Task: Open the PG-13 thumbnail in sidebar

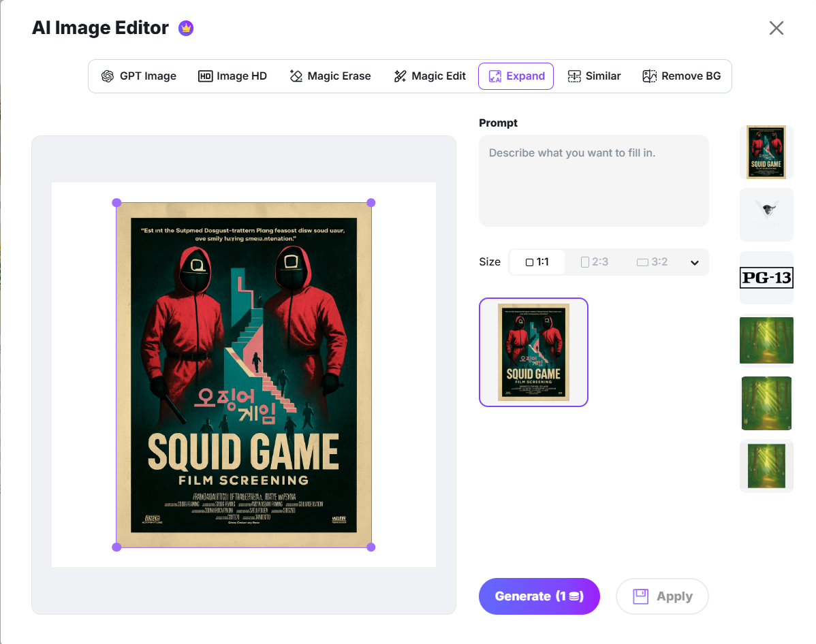Action: (766, 278)
